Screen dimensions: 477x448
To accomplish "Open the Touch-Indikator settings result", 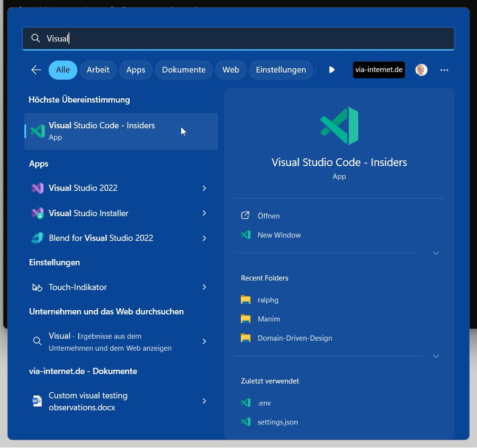I will pos(121,287).
